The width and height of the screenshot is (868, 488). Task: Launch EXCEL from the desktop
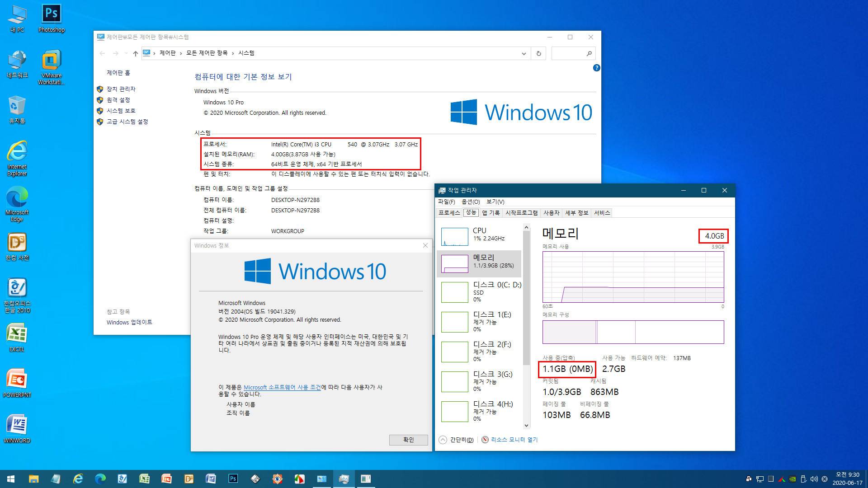[x=17, y=338]
